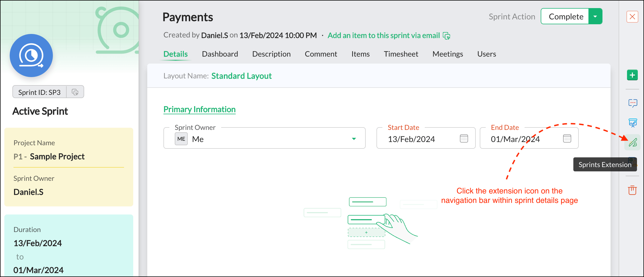Click the Primary Information section heading

[200, 109]
